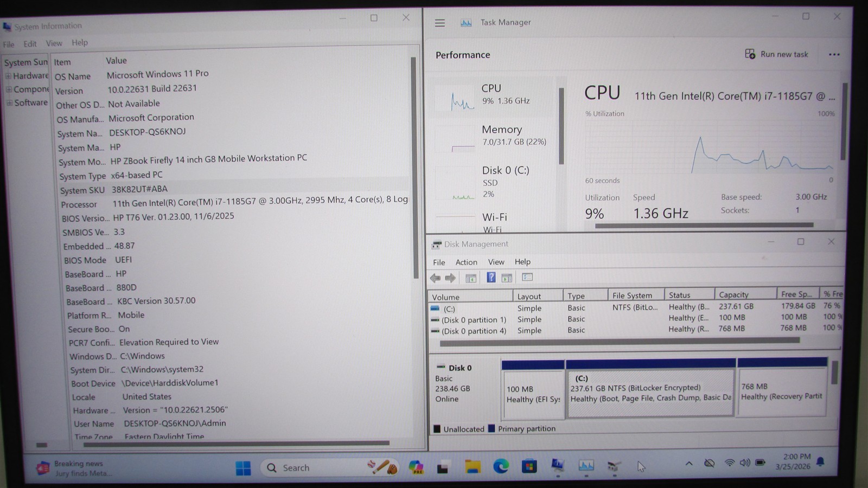
Task: Open Help menu in Disk Management
Action: pyautogui.click(x=522, y=261)
